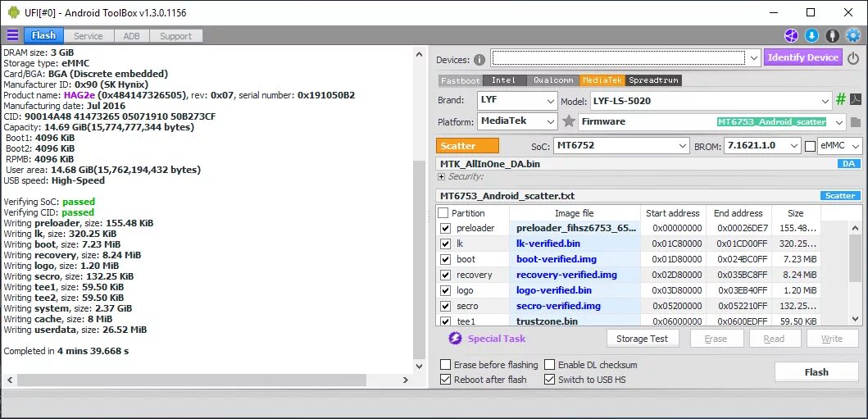Click the log vertical scrollbar
This screenshot has width=868, height=419.
[420, 260]
